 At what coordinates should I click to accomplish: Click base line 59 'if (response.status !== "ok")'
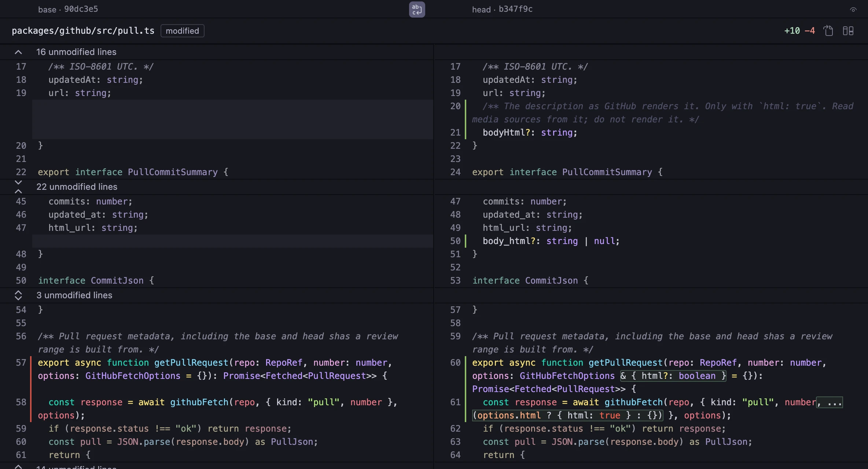(x=125, y=429)
